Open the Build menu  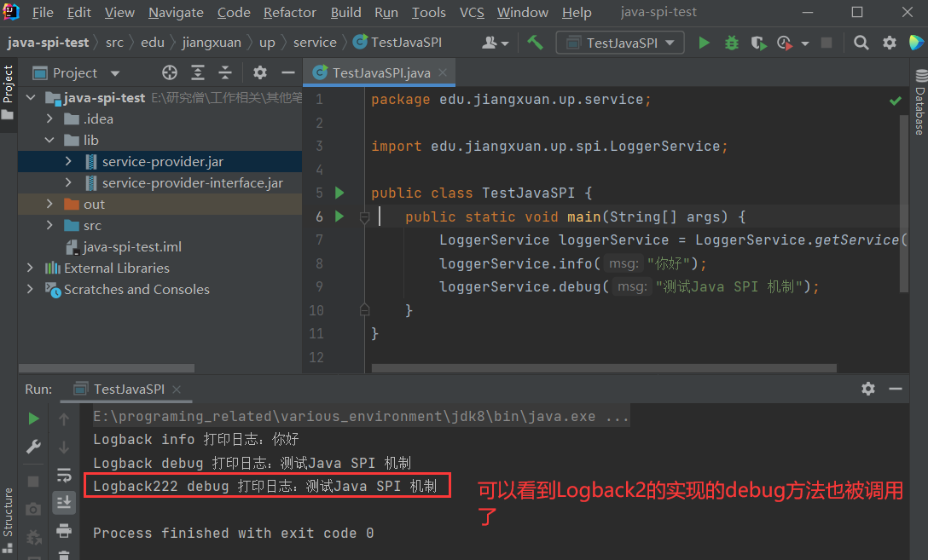click(345, 12)
